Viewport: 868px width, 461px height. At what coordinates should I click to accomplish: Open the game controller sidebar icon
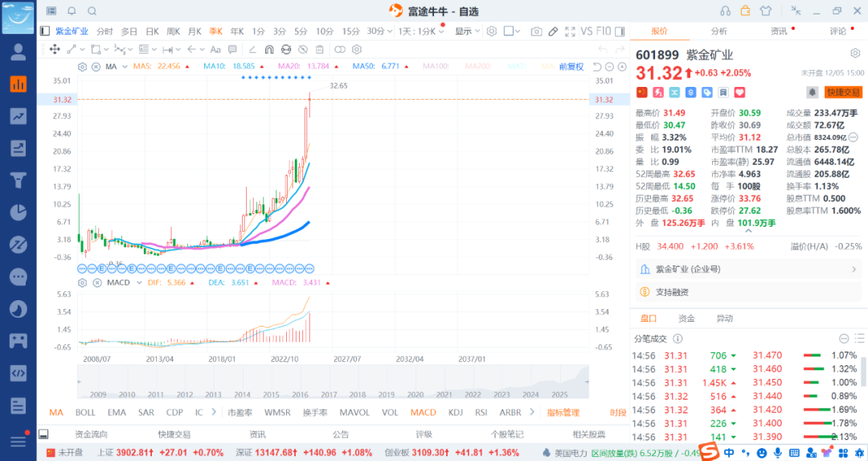[18, 340]
